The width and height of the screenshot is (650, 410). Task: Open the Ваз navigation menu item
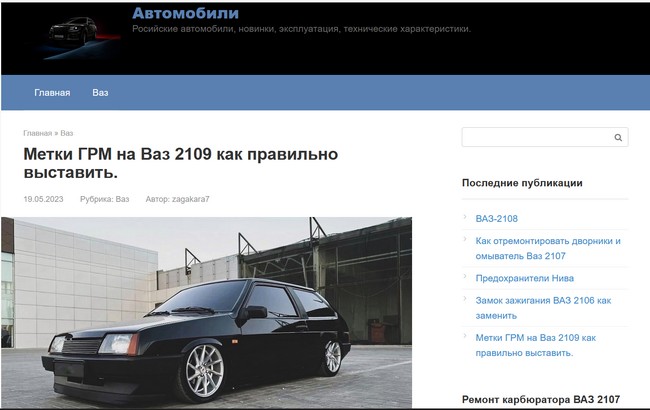point(100,93)
